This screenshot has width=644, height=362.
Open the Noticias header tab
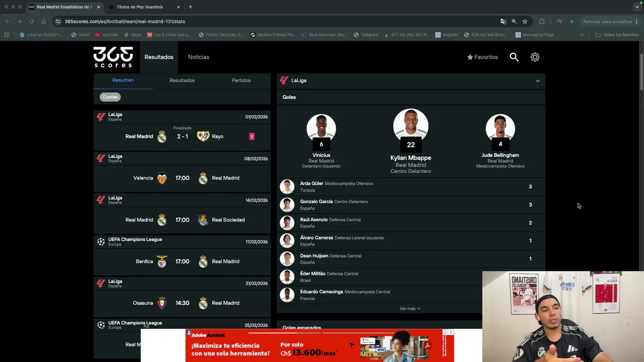(198, 57)
